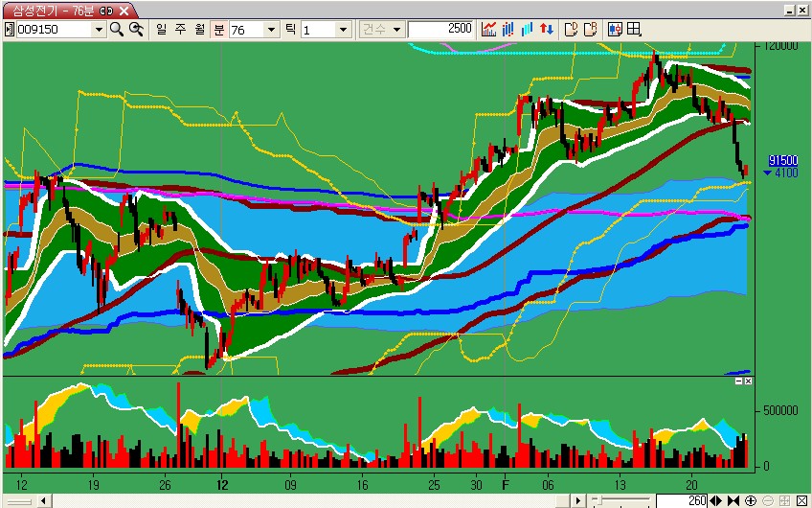Switch to the 주 (weekly) period
The width and height of the screenshot is (812, 508).
tap(181, 30)
